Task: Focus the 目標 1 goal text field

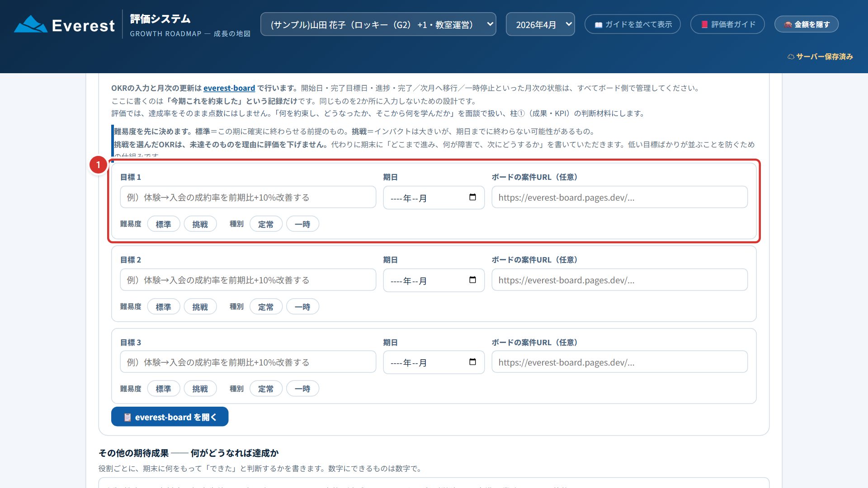Action: (248, 197)
